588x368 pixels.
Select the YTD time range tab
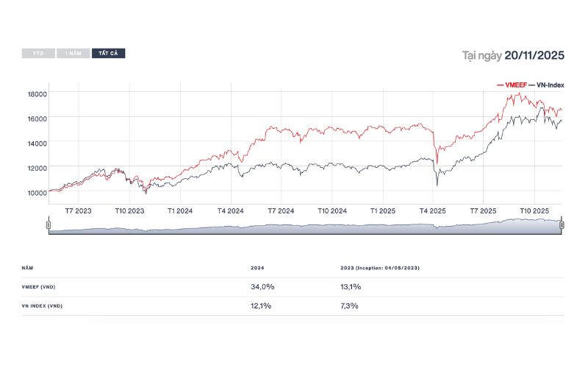(x=38, y=54)
